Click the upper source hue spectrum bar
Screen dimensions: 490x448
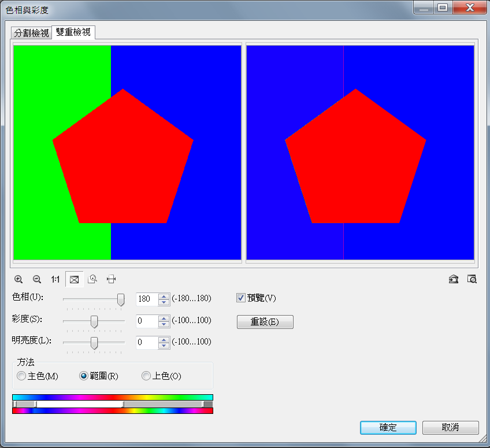[x=113, y=397]
